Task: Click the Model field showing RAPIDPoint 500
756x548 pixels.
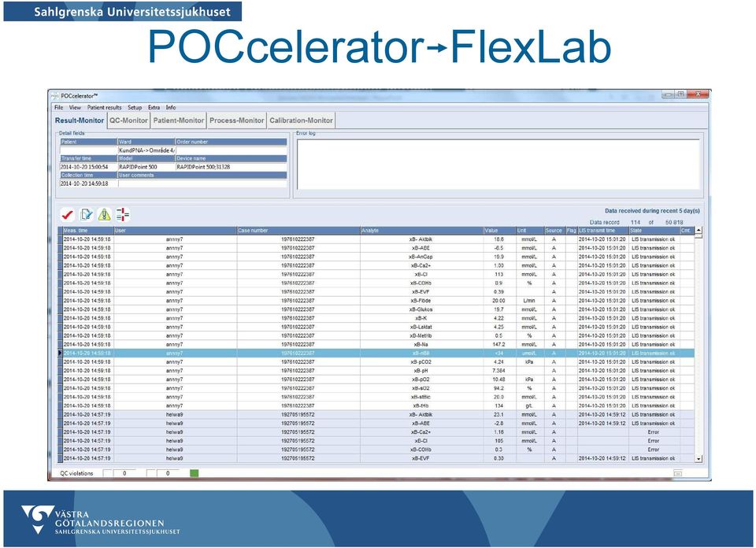Action: 146,167
